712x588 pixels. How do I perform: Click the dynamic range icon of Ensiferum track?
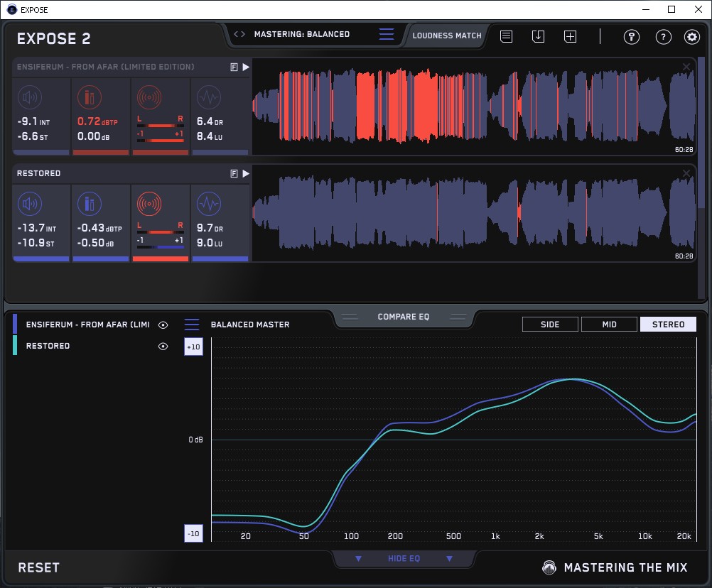pyautogui.click(x=208, y=97)
